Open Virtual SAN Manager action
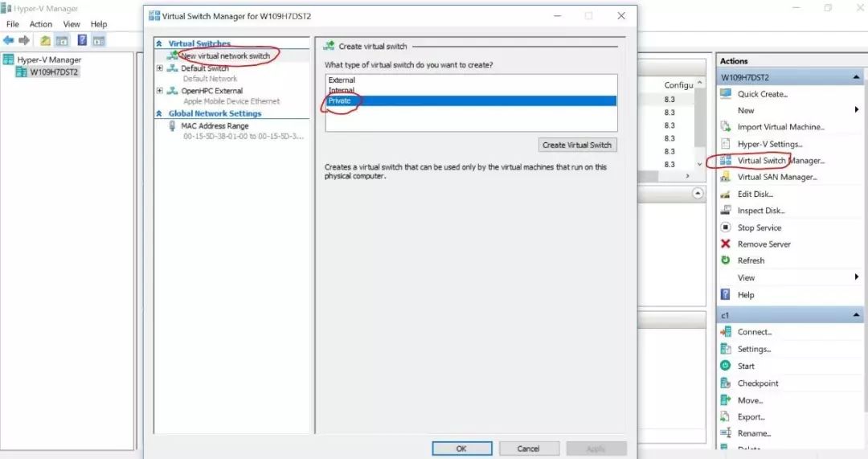Image resolution: width=868 pixels, height=459 pixels. coord(777,177)
